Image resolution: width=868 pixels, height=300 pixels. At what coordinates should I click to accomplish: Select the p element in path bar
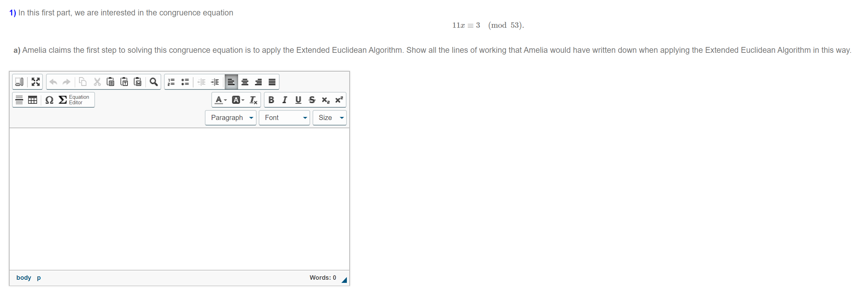[39, 278]
